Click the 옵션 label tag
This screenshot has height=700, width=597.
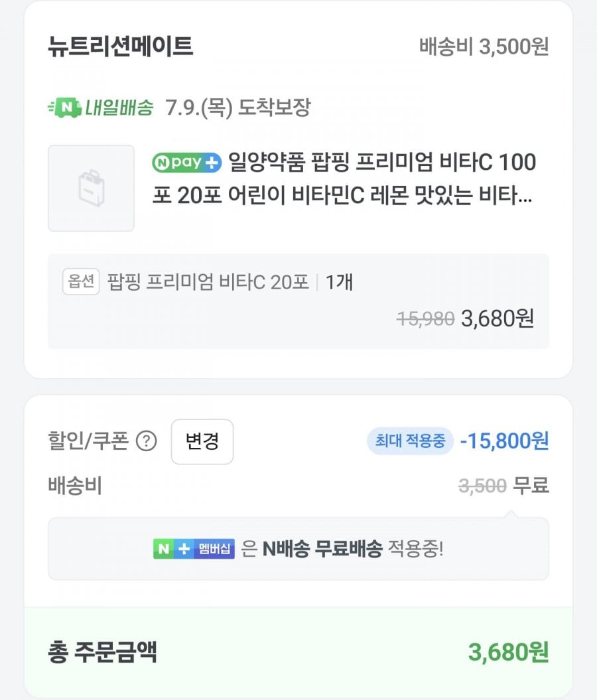click(x=81, y=282)
